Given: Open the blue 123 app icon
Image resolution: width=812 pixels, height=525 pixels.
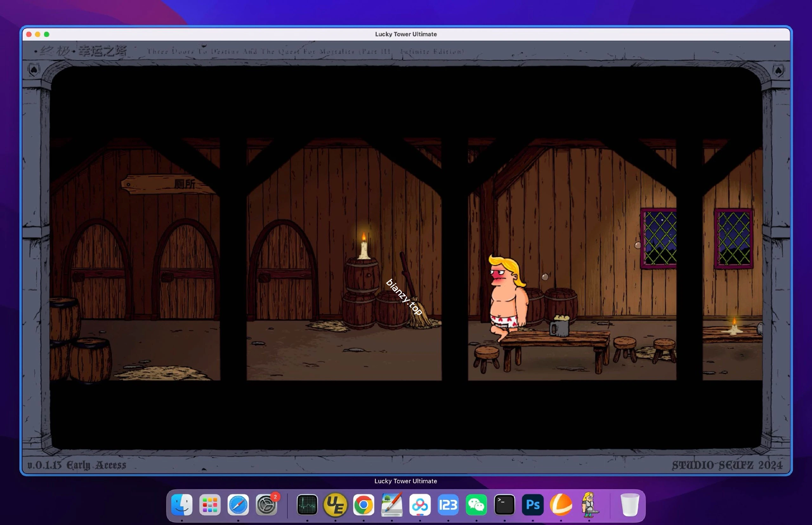Looking at the screenshot, I should click(448, 505).
